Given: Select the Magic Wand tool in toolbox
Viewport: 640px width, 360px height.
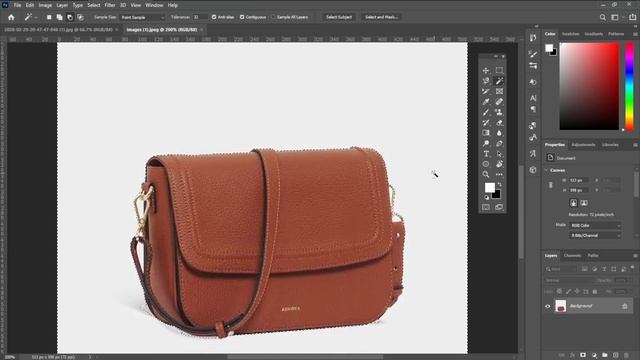Looking at the screenshot, I should (x=499, y=81).
